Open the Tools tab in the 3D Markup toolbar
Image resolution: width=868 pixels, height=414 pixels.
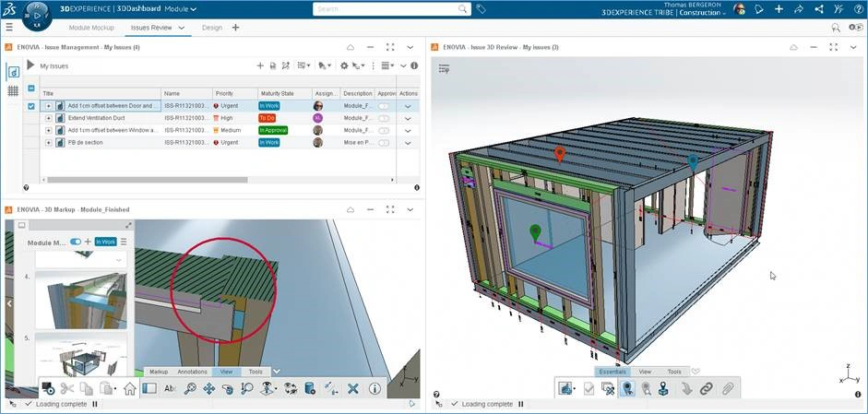pos(256,372)
